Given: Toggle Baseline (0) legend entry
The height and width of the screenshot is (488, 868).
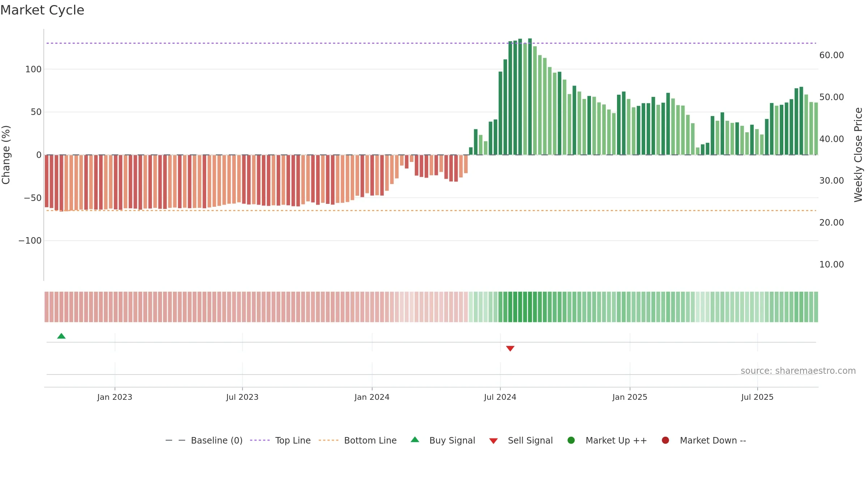Looking at the screenshot, I should 204,441.
